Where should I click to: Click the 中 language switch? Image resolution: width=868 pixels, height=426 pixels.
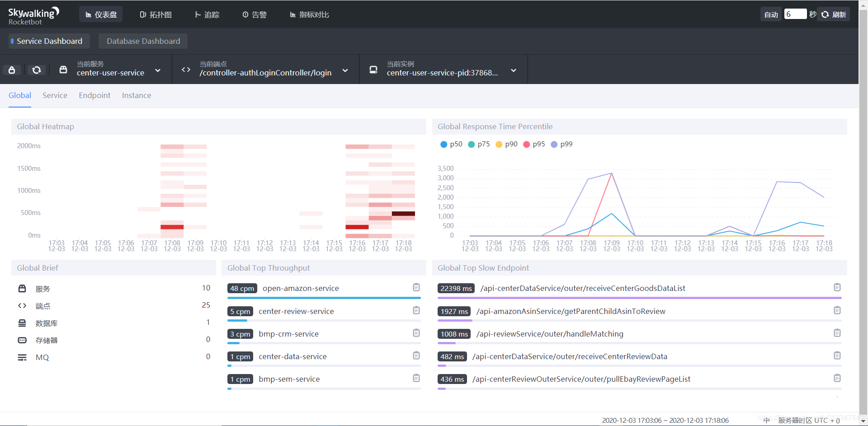click(x=766, y=420)
